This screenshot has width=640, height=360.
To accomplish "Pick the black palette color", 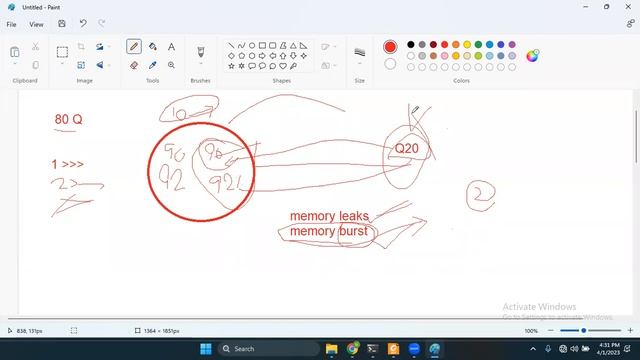I will pos(411,44).
